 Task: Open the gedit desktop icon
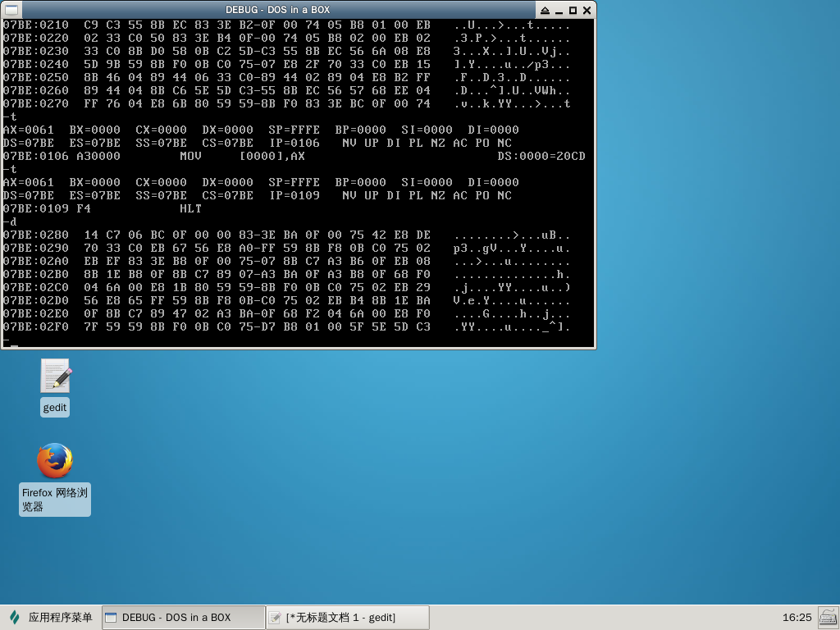pos(56,377)
